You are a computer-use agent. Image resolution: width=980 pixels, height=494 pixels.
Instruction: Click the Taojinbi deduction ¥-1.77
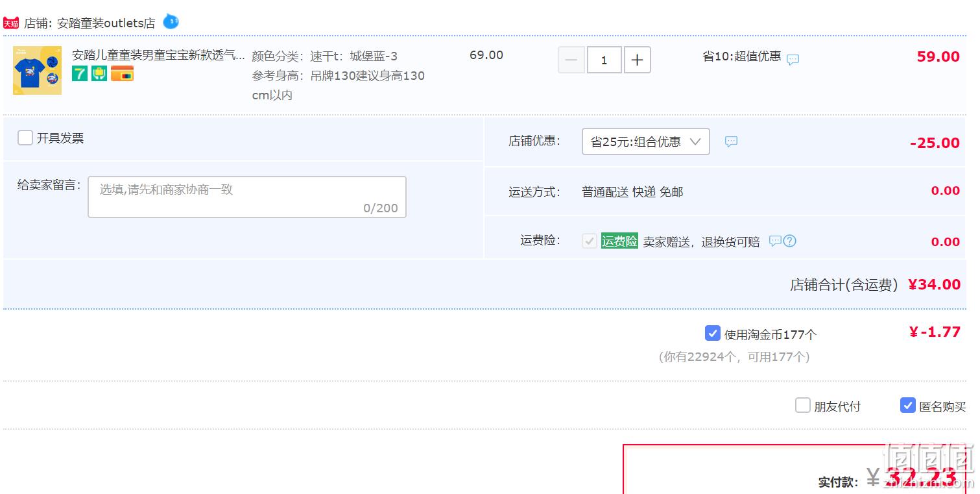pyautogui.click(x=935, y=332)
